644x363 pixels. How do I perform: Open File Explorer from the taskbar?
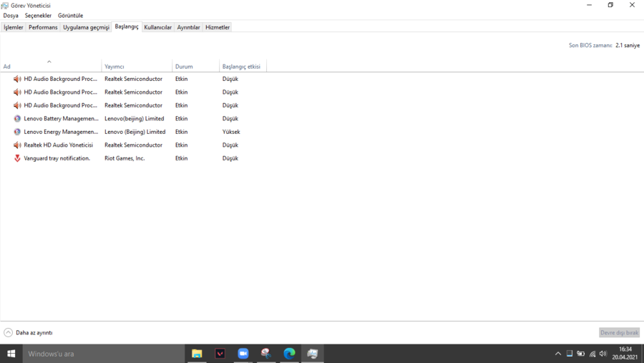tap(197, 354)
